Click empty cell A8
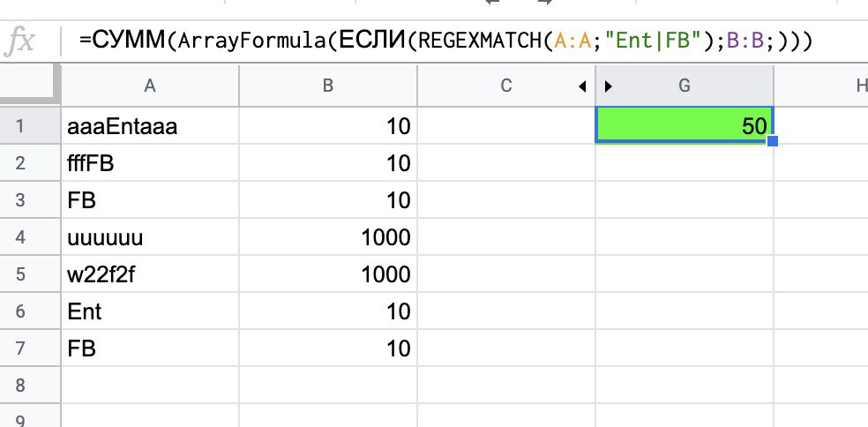 [x=149, y=386]
